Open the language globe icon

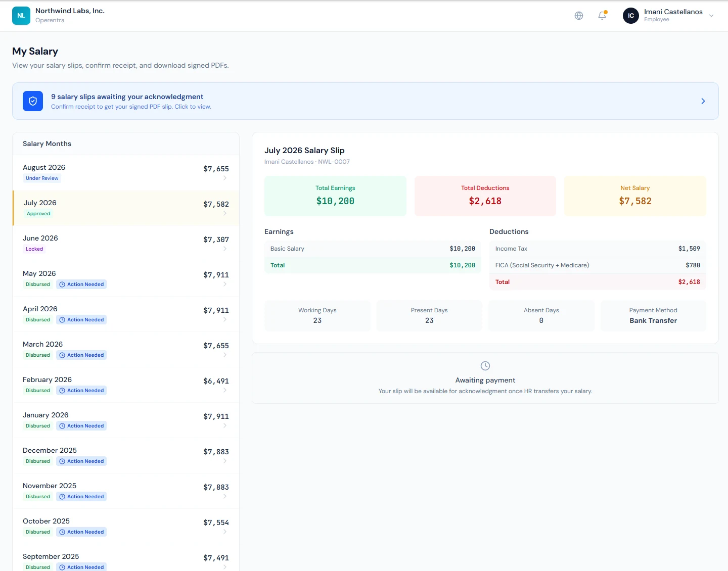(x=579, y=16)
